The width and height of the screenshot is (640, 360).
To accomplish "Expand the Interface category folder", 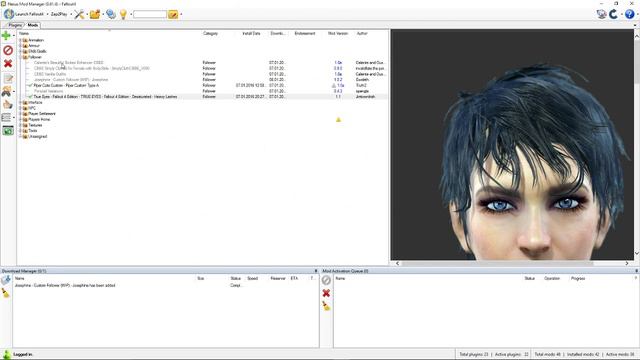I will [x=20, y=102].
